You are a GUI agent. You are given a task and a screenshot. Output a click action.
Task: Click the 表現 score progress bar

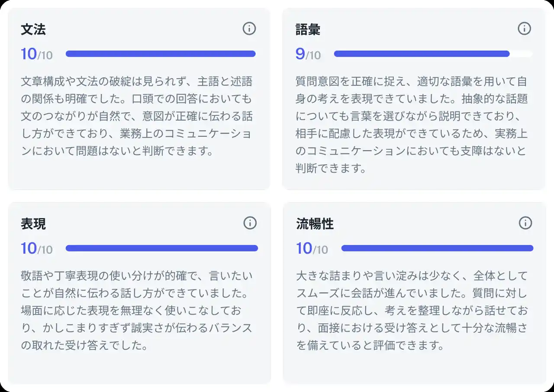[x=161, y=248]
